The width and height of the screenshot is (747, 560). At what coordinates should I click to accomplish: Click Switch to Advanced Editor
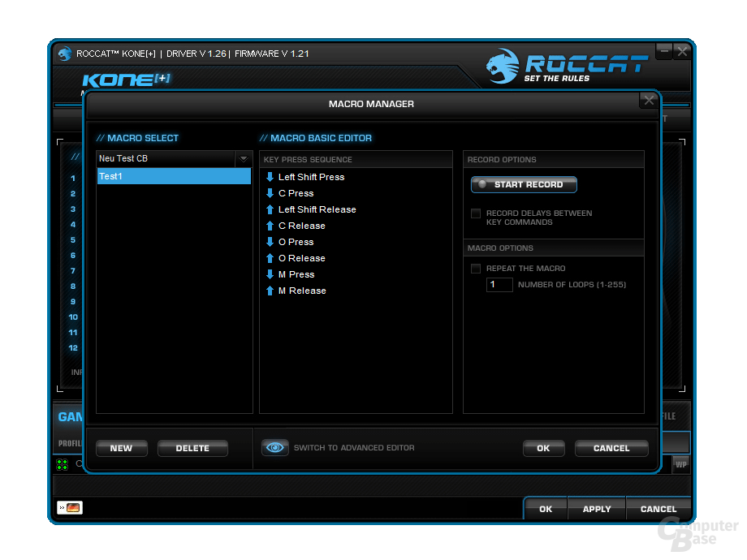354,448
